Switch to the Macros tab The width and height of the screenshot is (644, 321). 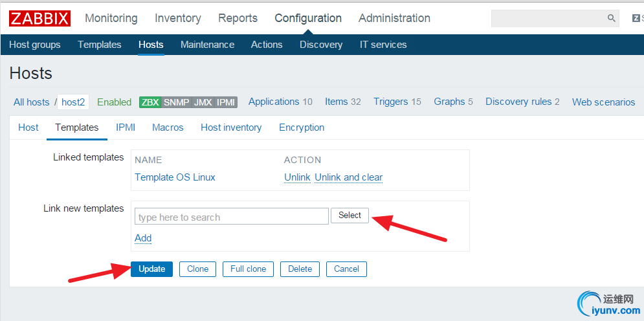(x=168, y=127)
